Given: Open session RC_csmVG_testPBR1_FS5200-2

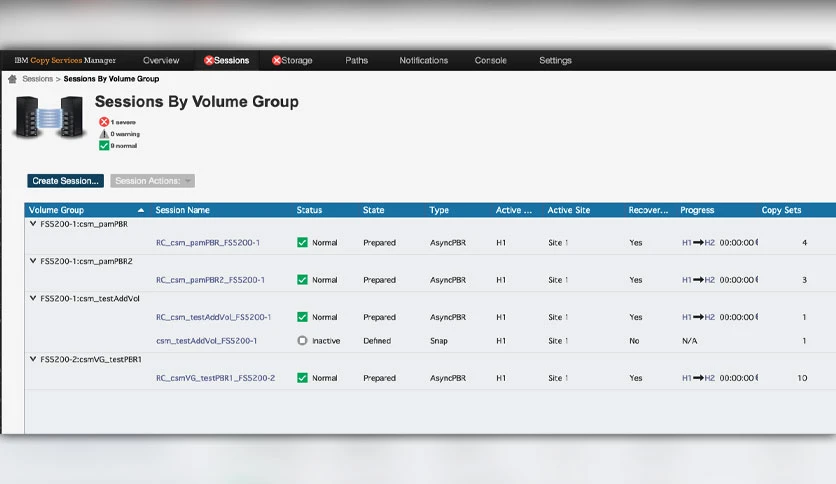Looking at the screenshot, I should pyautogui.click(x=215, y=378).
